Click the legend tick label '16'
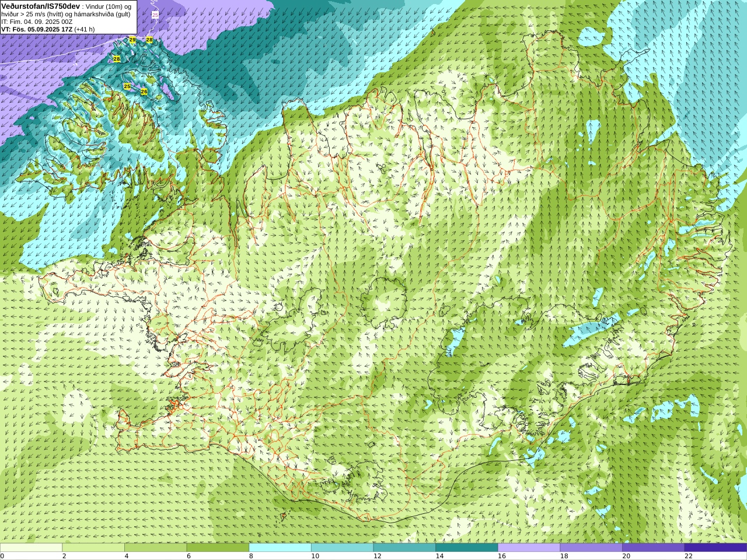The width and height of the screenshot is (747, 560). click(502, 556)
